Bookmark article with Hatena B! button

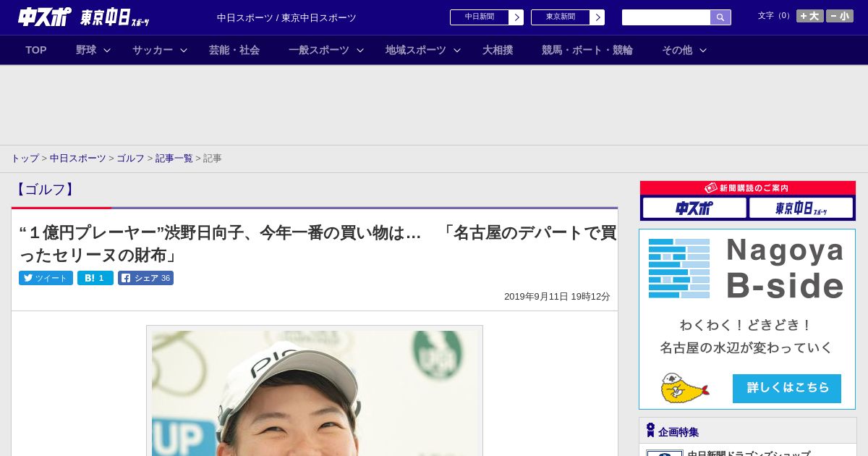click(x=95, y=278)
